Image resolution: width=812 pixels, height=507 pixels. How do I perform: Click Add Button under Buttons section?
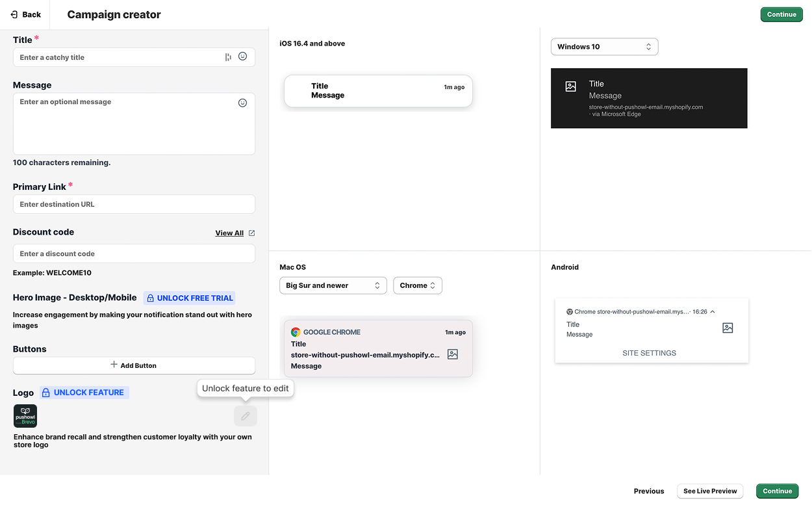134,365
